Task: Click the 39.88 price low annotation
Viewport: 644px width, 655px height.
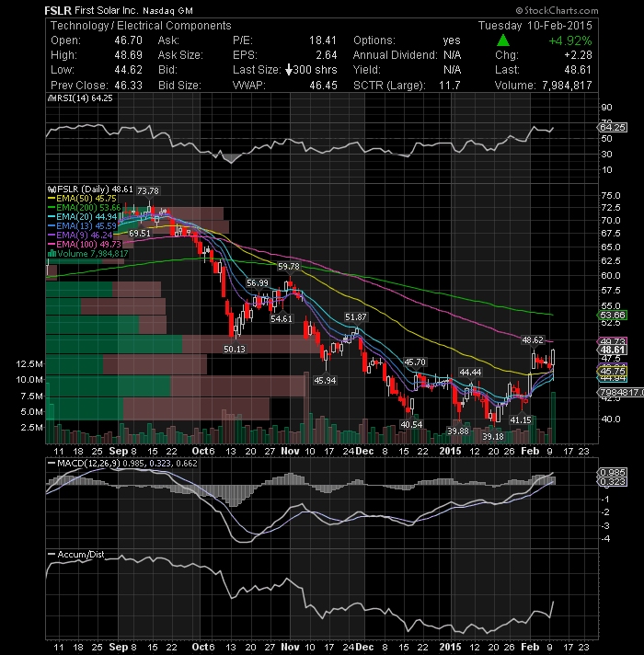Action: coord(458,431)
